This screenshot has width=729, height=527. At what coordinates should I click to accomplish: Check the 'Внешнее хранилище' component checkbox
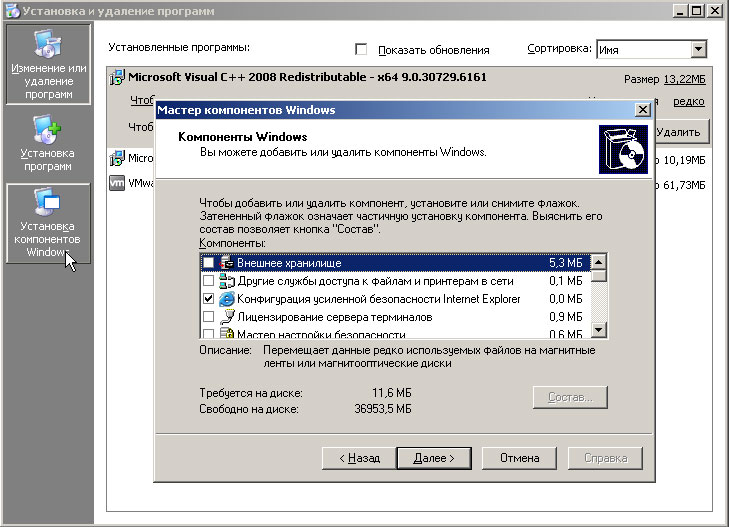pyautogui.click(x=209, y=263)
